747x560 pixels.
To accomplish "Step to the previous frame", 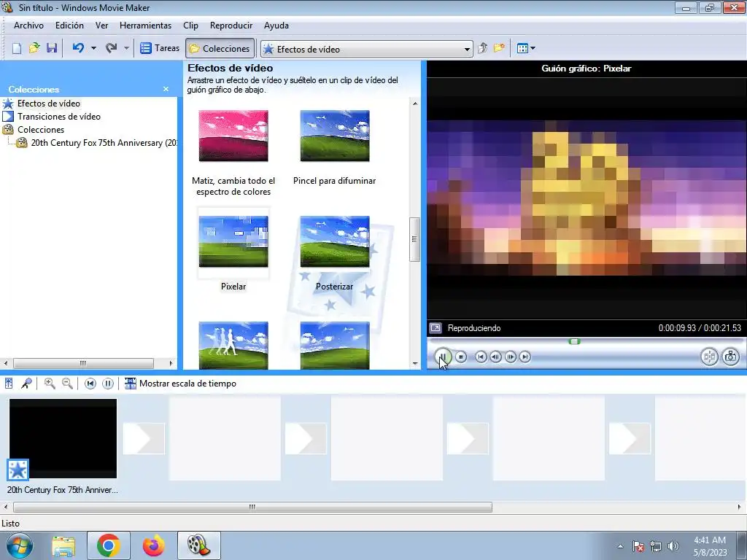I will pos(495,357).
